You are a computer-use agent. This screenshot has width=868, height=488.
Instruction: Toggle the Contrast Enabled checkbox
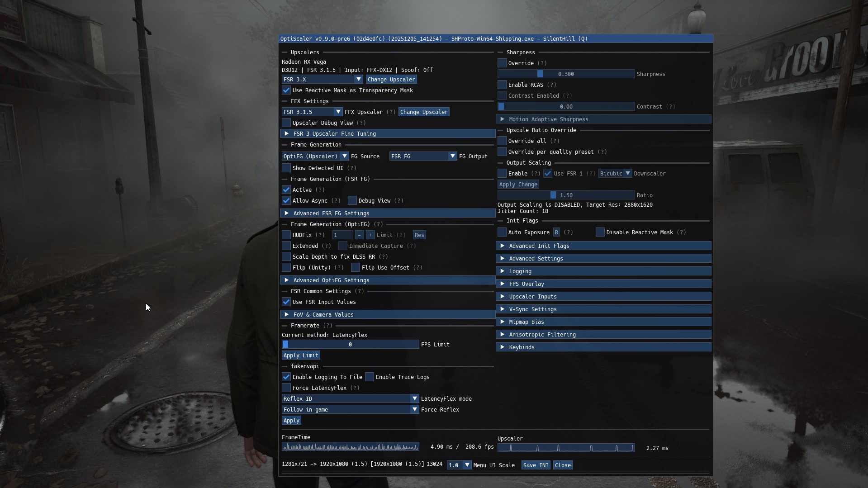click(x=502, y=96)
